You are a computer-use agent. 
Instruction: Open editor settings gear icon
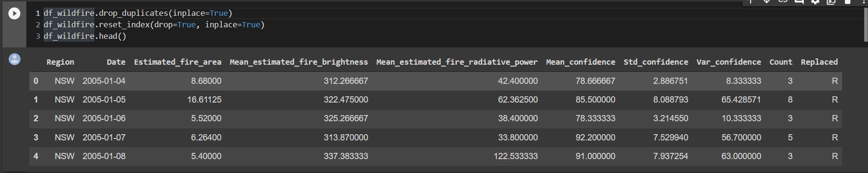tap(815, 2)
